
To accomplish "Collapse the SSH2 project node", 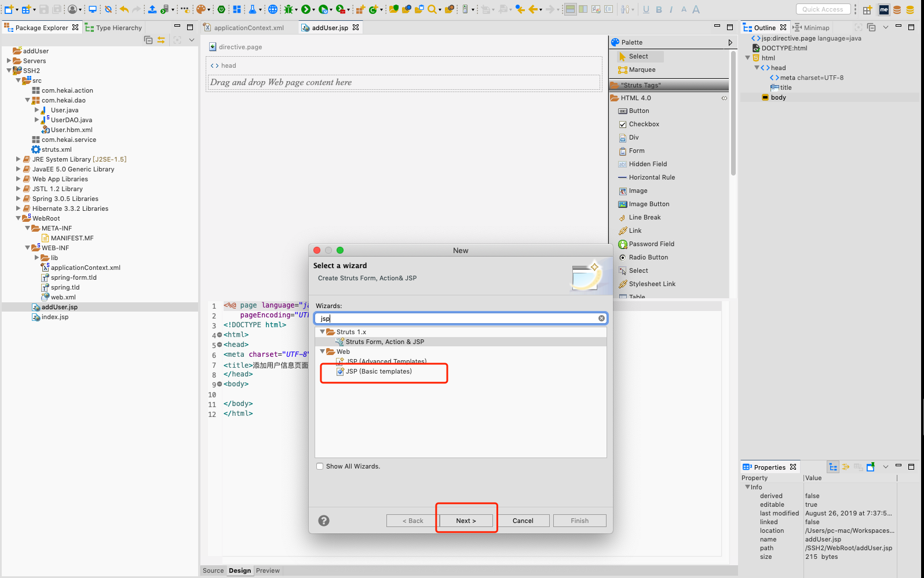I will (x=9, y=71).
